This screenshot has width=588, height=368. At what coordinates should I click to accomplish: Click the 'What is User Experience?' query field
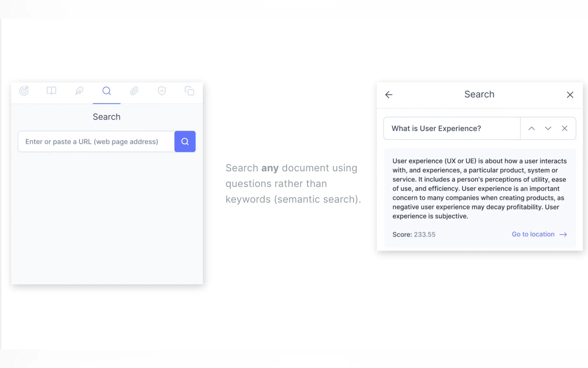tap(452, 129)
